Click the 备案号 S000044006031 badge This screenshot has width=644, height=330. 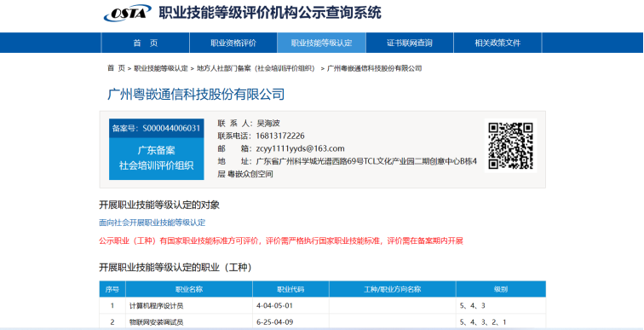coord(156,128)
